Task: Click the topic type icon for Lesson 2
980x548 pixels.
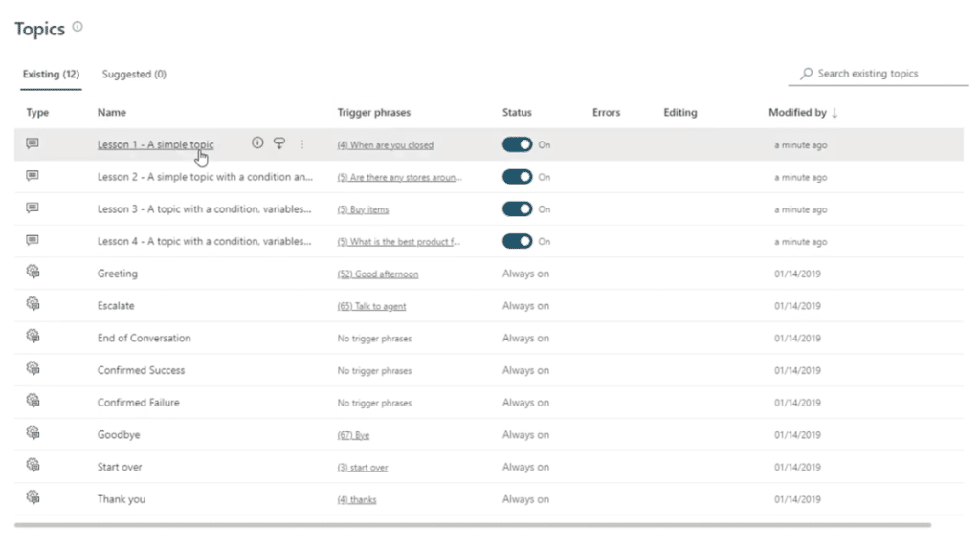Action: click(33, 176)
